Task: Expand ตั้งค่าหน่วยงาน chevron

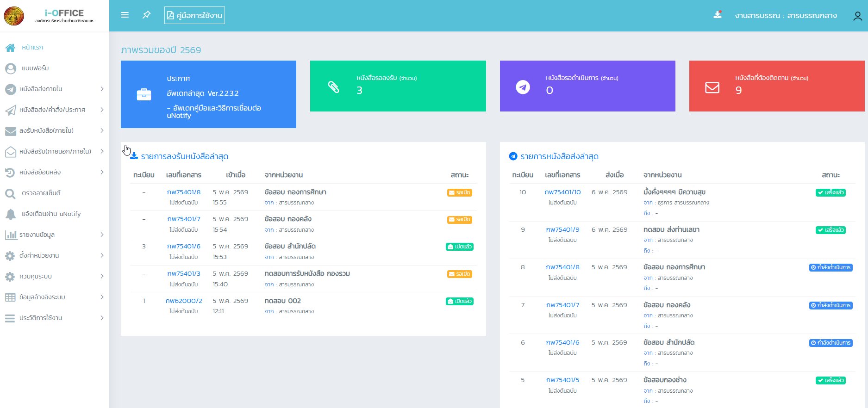Action: coord(102,255)
